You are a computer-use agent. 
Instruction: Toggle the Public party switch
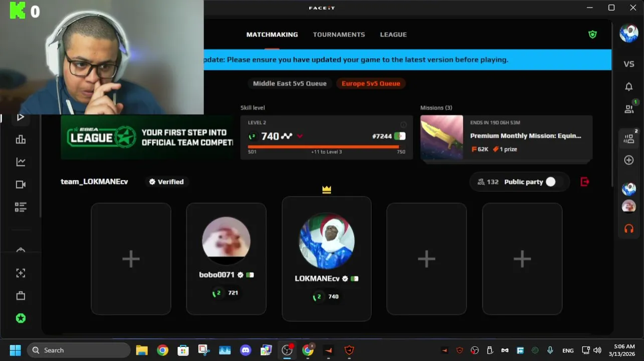click(550, 182)
